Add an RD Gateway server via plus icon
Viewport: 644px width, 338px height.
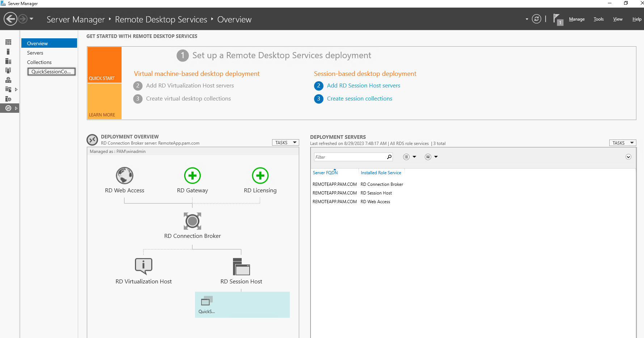(x=192, y=176)
